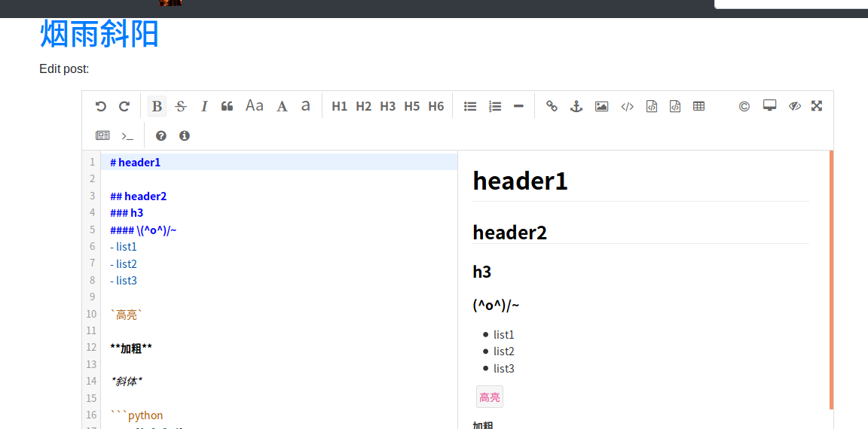Insert an unordered bullet list

(470, 106)
